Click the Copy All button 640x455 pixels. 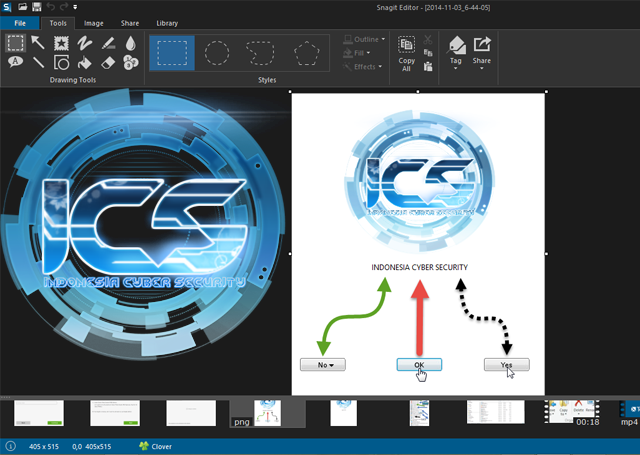(x=407, y=53)
